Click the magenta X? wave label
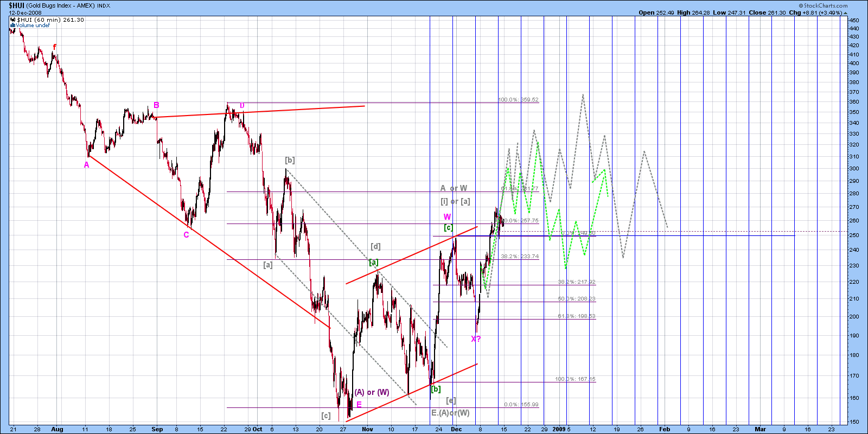Viewport: 868px width, 434px height. click(476, 339)
